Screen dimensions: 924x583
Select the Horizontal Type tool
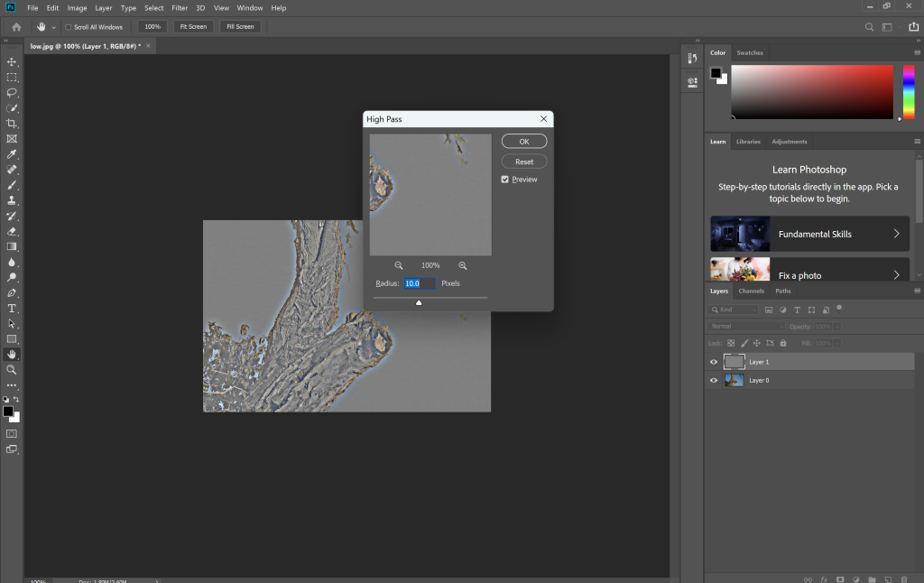click(x=11, y=308)
